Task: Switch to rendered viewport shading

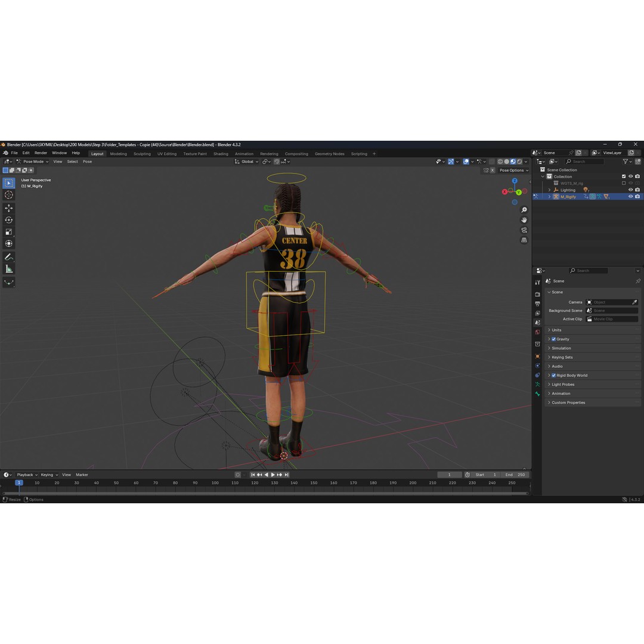Action: pyautogui.click(x=519, y=162)
